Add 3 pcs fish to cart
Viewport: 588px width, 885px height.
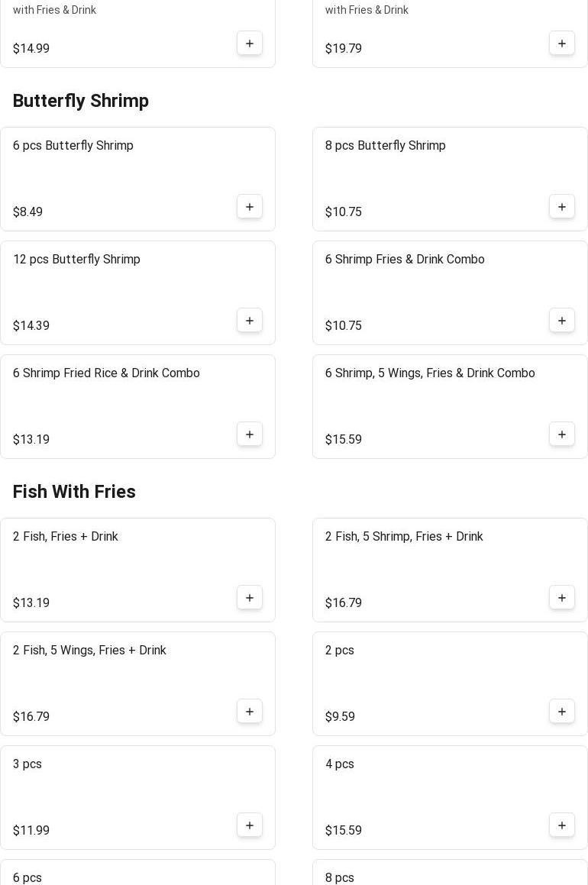tap(250, 825)
